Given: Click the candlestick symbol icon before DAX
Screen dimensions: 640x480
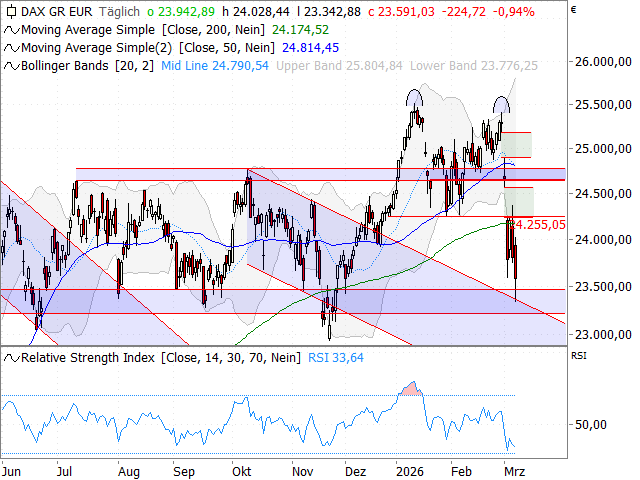Looking at the screenshot, I should point(12,12).
